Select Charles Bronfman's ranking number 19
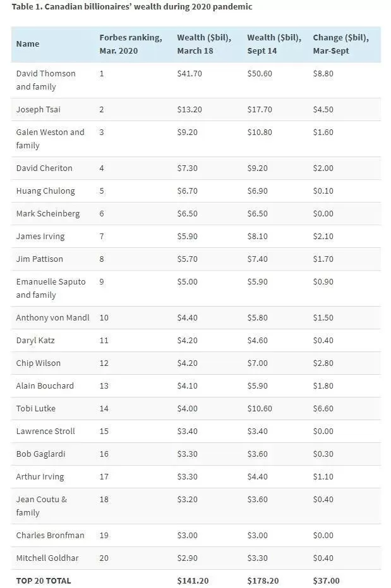Viewport: 391px width, 588px height. [104, 536]
